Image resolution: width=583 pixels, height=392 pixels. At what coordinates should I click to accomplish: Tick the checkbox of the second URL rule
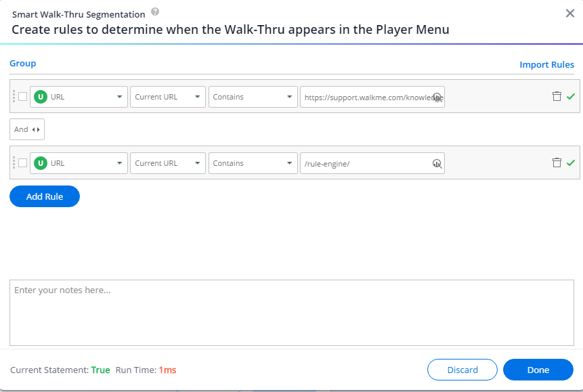click(22, 163)
